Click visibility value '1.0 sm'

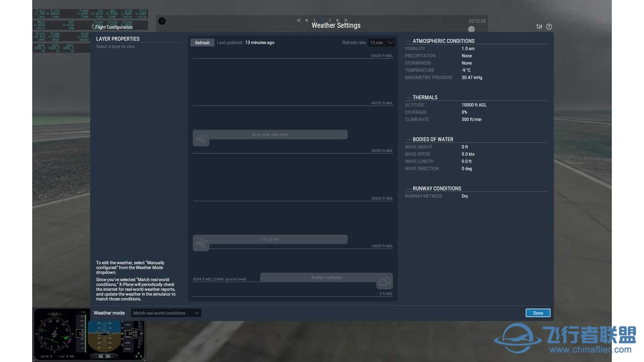(x=468, y=49)
